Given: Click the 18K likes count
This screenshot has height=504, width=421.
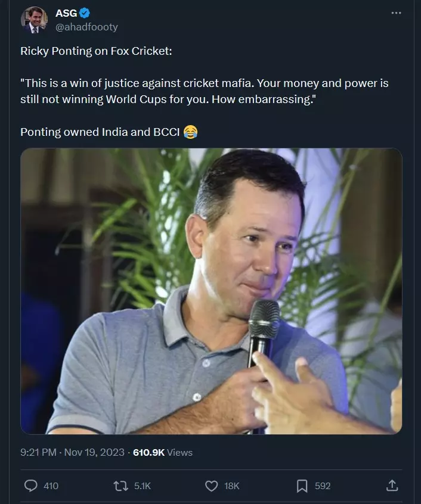Looking at the screenshot, I should point(232,486).
